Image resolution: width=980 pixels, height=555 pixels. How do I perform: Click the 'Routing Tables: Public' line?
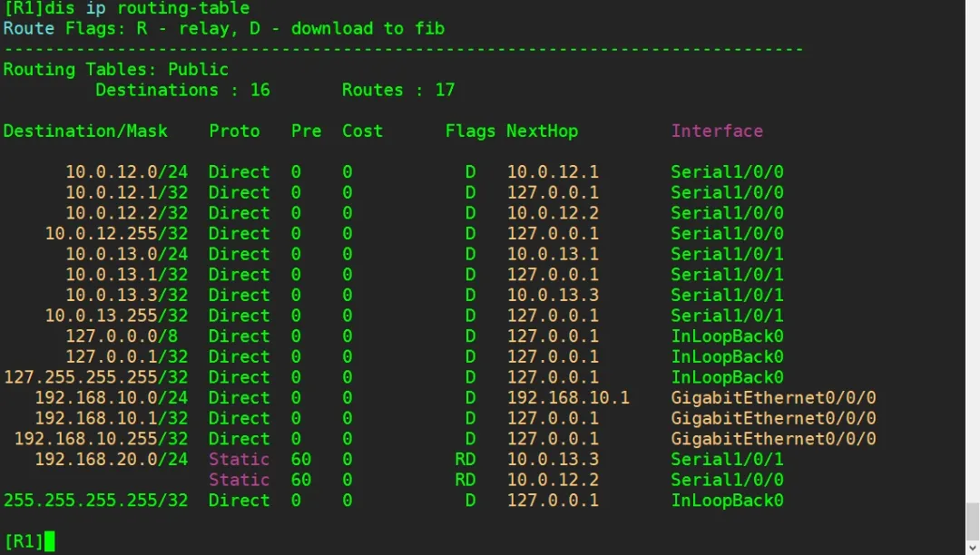(x=116, y=70)
